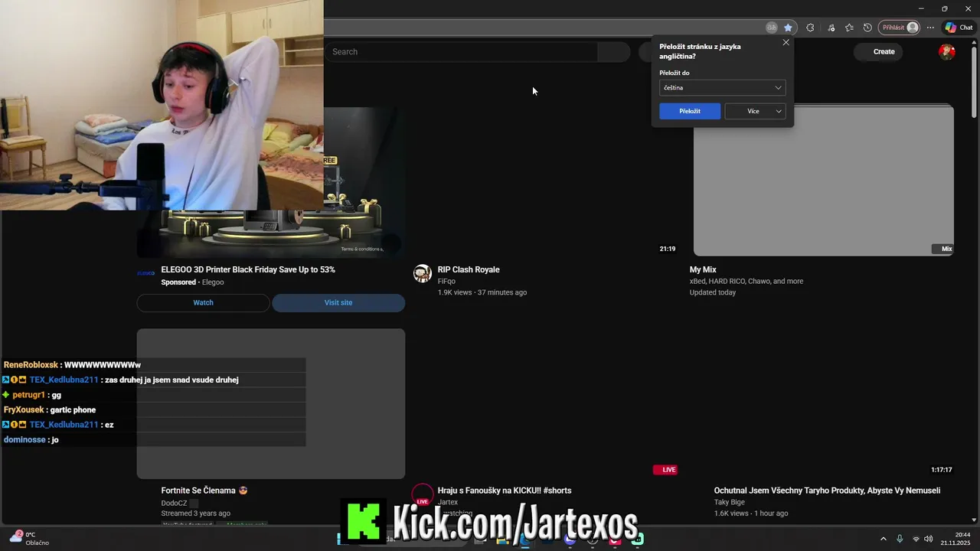
Task: Click the Jartex live channel avatar
Action: [423, 494]
